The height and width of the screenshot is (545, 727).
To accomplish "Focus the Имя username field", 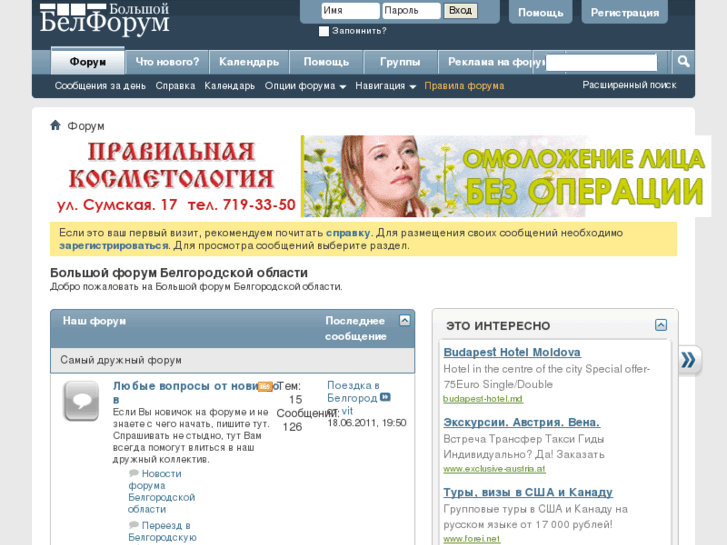I will [x=351, y=11].
